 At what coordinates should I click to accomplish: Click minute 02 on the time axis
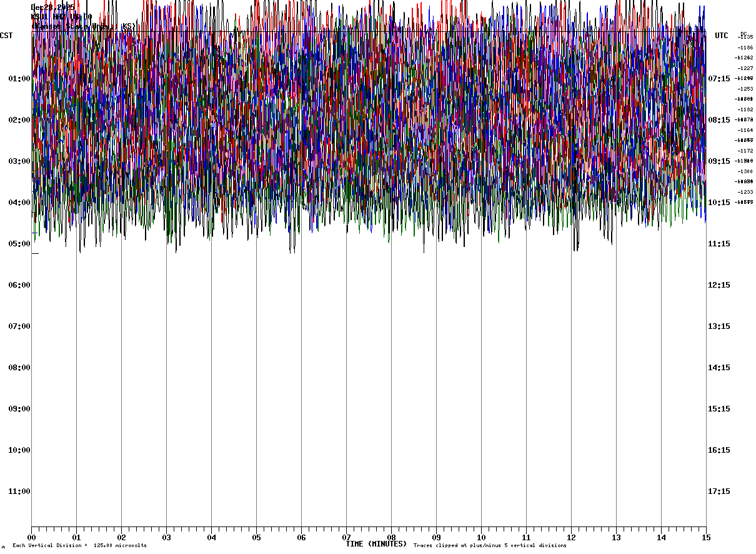coord(121,538)
